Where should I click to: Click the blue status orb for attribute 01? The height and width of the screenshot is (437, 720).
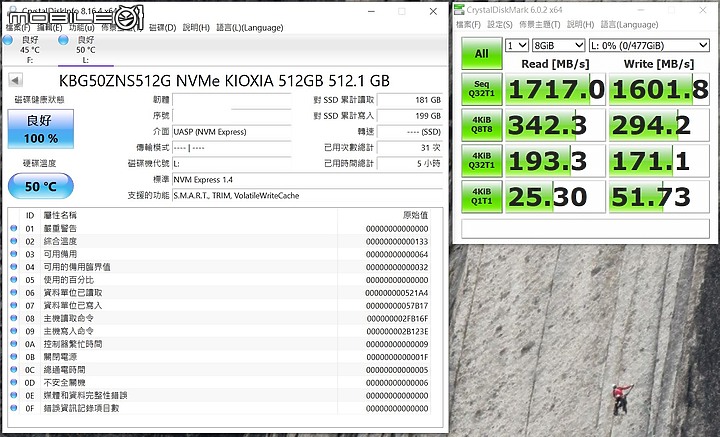coord(14,228)
